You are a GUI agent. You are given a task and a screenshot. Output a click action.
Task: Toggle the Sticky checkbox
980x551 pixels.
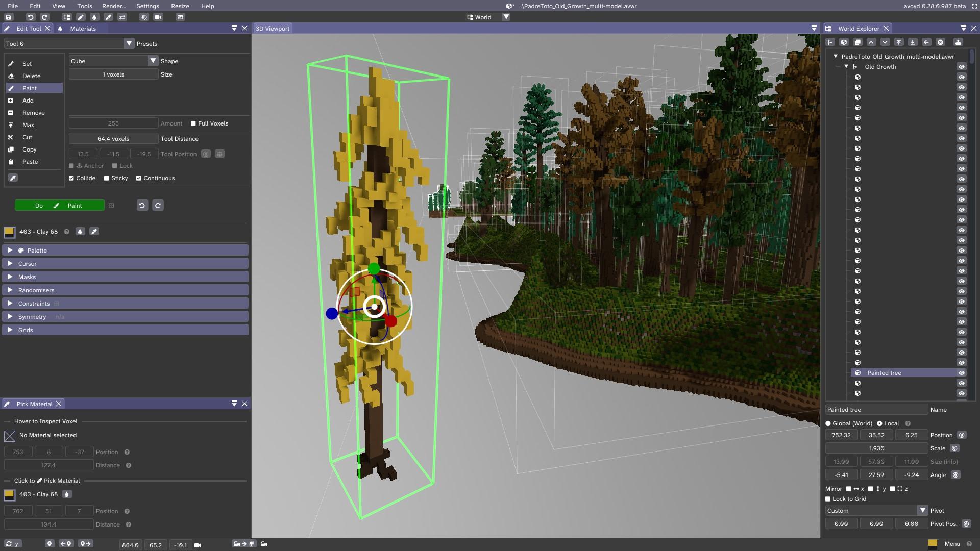point(107,178)
